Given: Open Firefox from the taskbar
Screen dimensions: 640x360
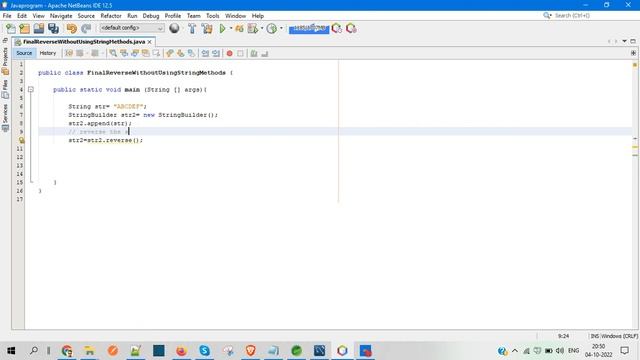Looking at the screenshot, I should point(181,350).
